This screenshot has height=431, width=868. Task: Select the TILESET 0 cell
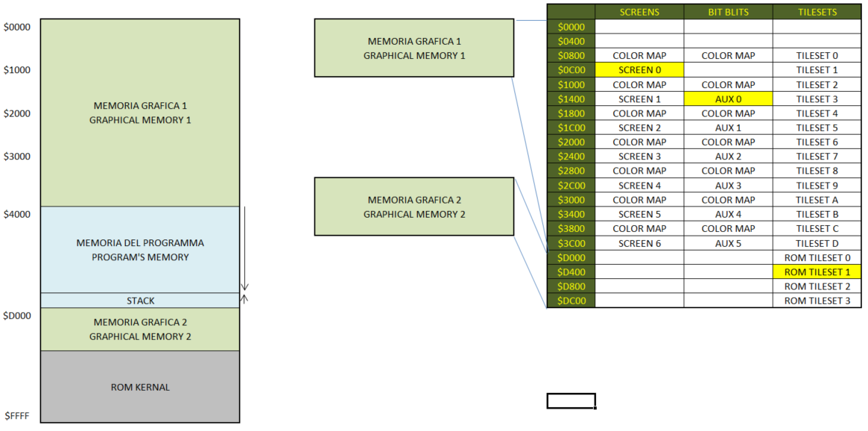pos(817,56)
